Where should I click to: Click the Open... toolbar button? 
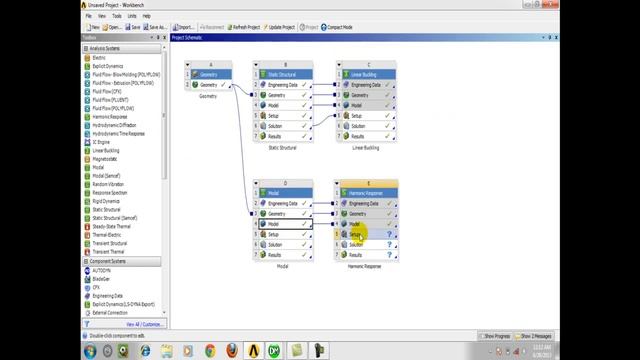point(111,27)
